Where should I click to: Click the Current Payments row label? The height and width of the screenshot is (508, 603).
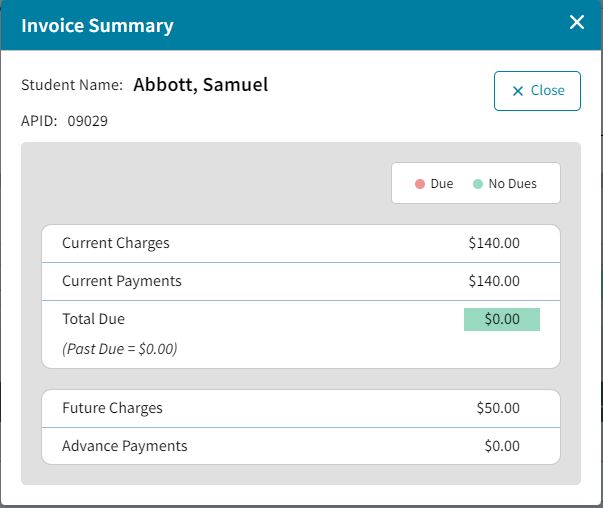coord(122,281)
